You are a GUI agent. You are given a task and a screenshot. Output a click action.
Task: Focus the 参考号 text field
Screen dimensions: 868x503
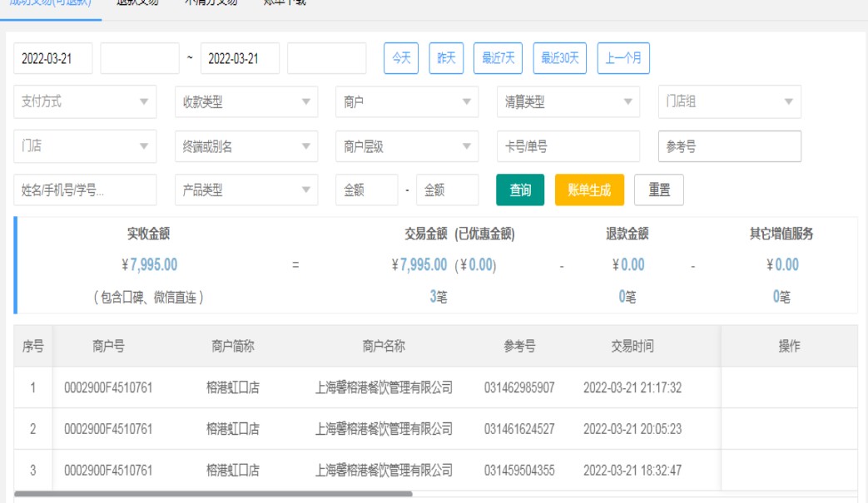click(729, 146)
